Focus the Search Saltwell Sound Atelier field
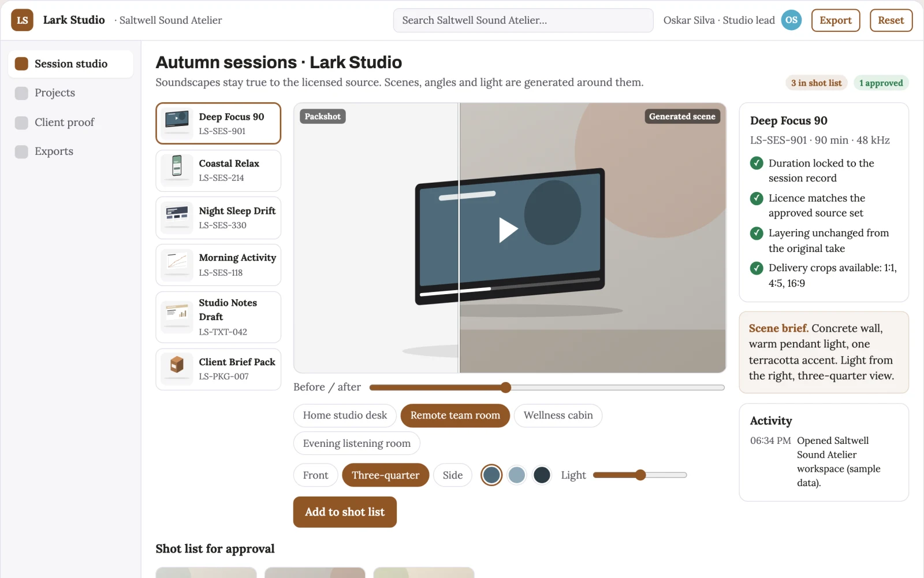The image size is (924, 578). coord(523,20)
